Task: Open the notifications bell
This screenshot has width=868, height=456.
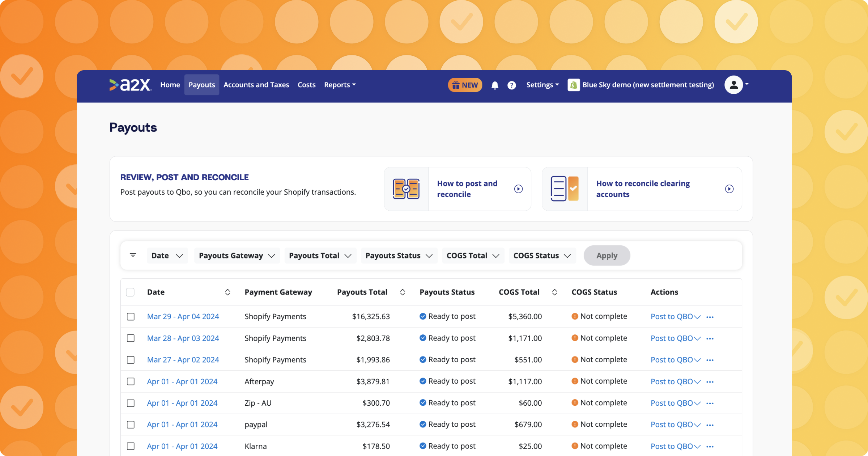Action: (495, 85)
